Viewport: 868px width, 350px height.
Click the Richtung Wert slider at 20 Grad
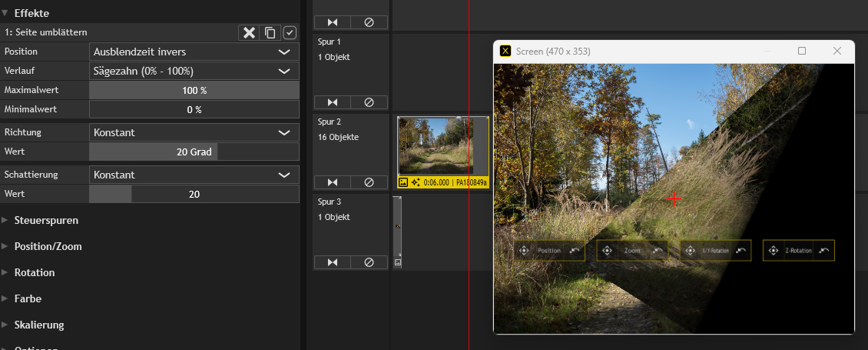[194, 152]
